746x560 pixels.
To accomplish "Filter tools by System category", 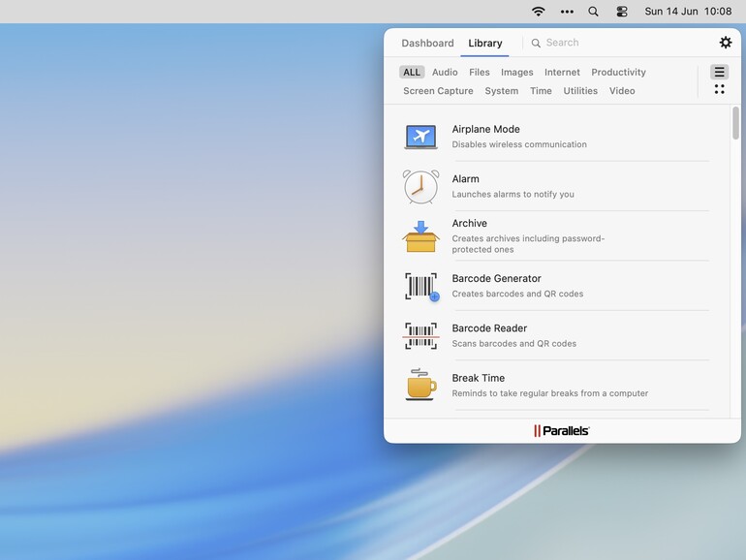I will [502, 91].
